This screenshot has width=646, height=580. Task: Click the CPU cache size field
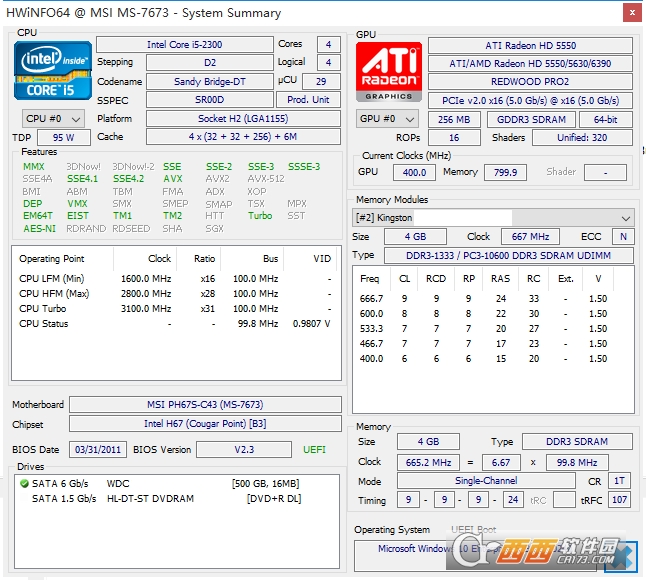coord(243,137)
